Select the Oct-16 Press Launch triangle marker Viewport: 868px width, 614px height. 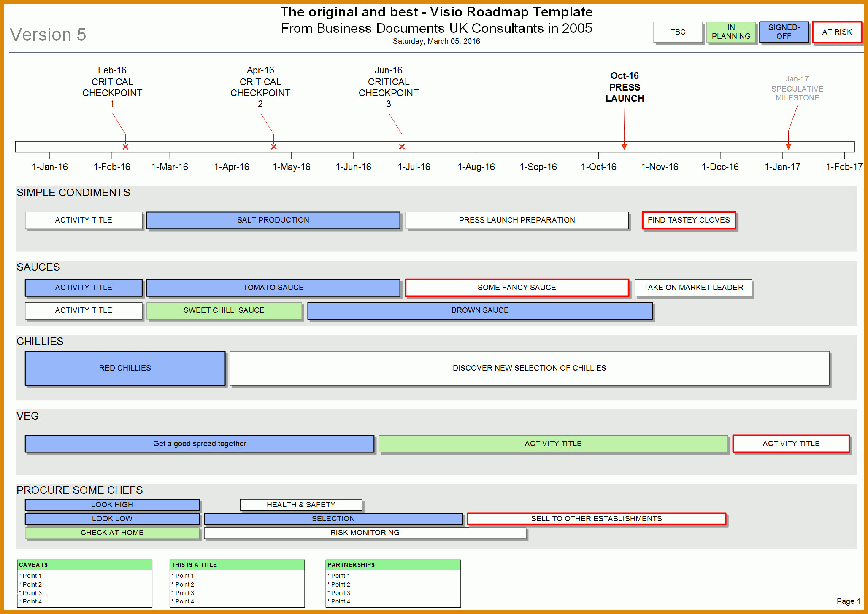(624, 146)
